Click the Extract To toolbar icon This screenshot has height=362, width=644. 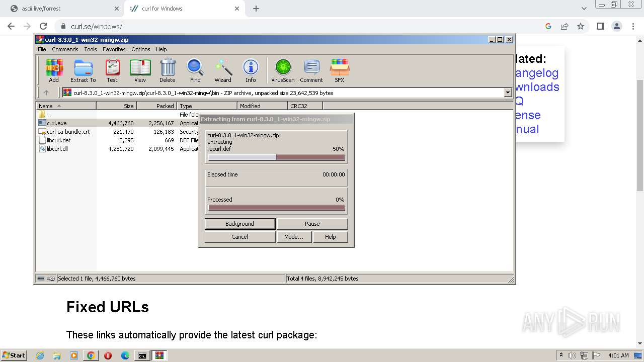pos(83,70)
